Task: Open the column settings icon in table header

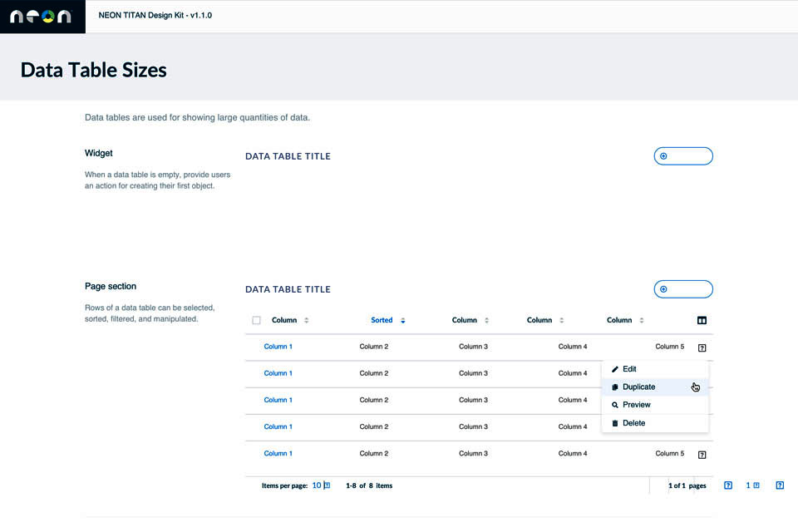Action: click(702, 321)
